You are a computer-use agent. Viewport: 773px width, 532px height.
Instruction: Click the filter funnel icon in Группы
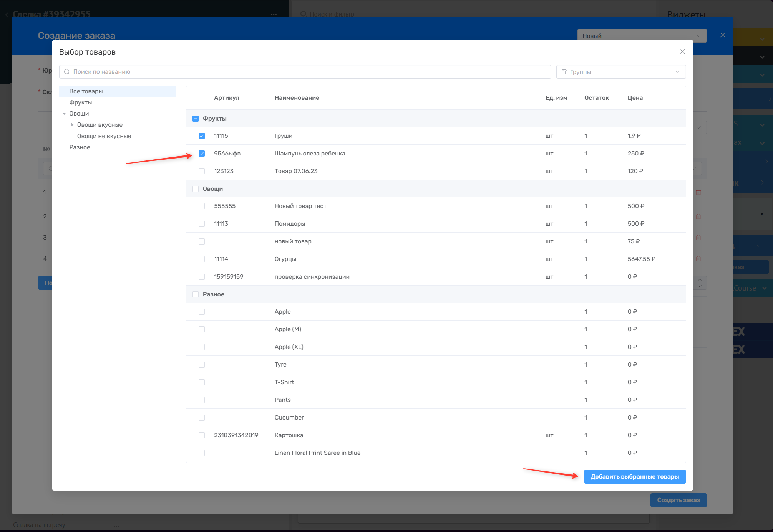(x=564, y=72)
